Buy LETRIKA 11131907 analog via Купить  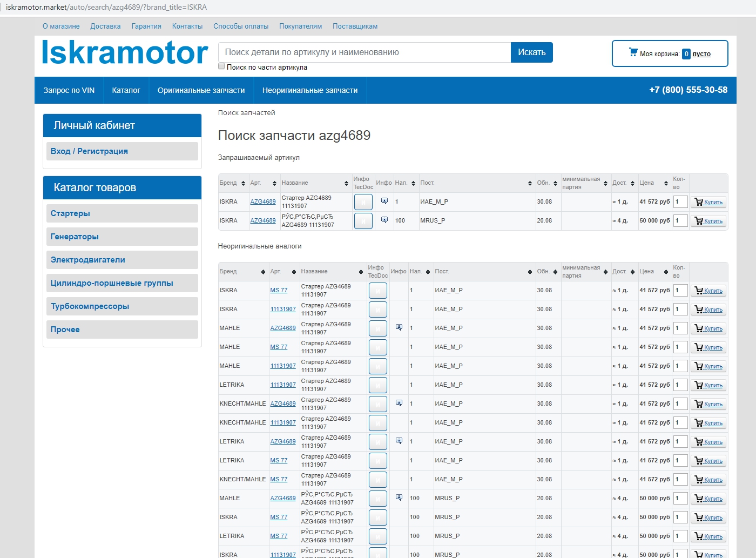pos(708,385)
